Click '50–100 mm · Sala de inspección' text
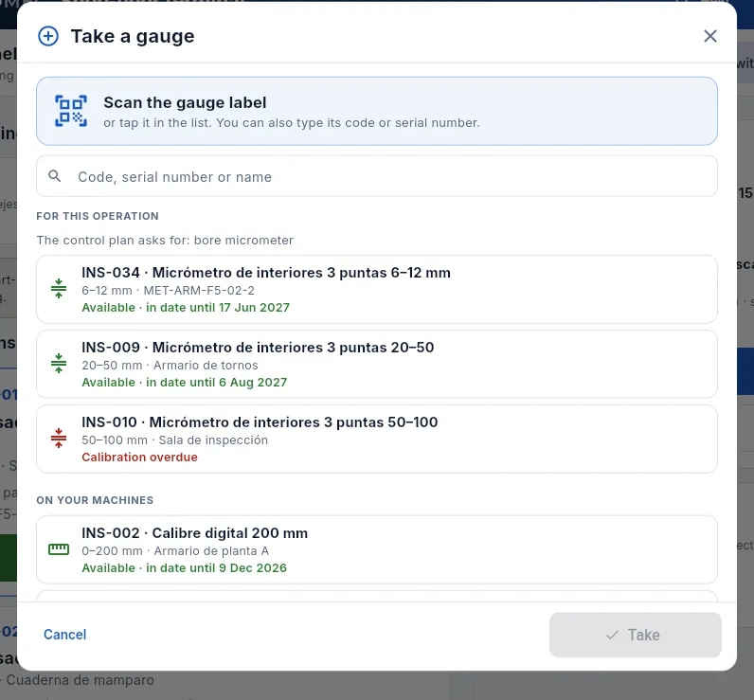The height and width of the screenshot is (700, 754). (x=174, y=440)
